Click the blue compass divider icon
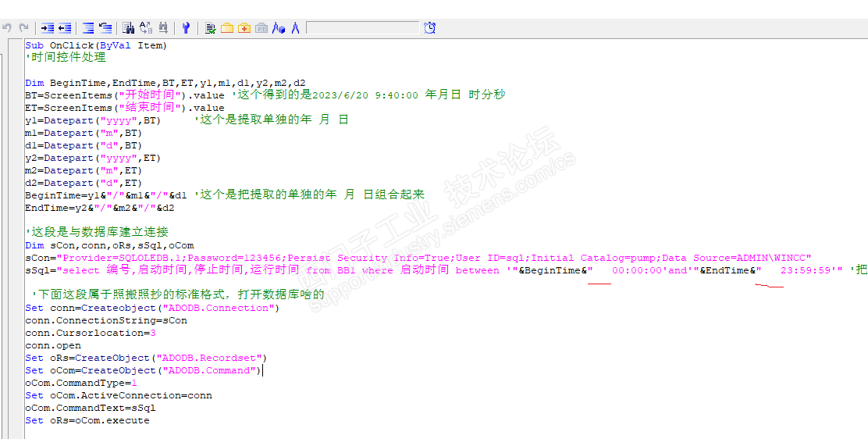 295,27
